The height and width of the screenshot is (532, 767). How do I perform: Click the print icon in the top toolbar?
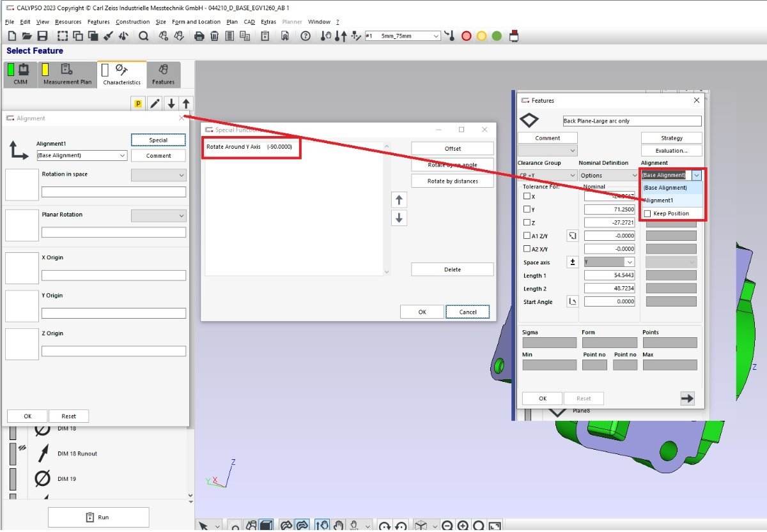click(x=199, y=36)
